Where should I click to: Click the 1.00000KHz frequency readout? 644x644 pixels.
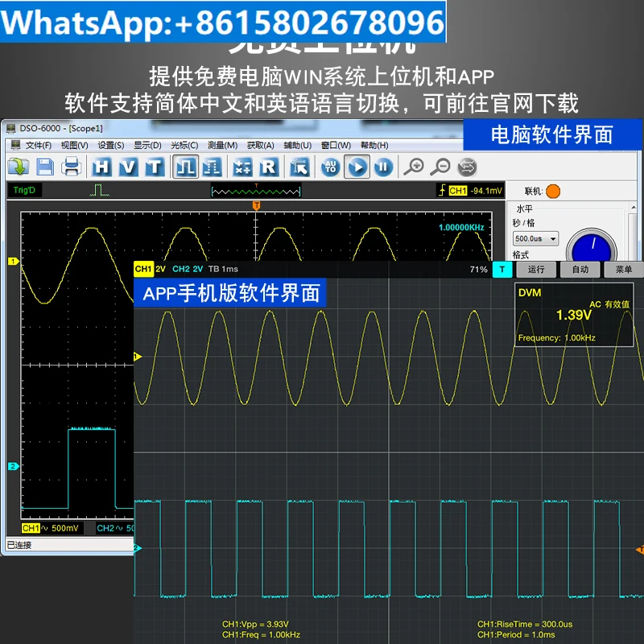[x=461, y=228]
